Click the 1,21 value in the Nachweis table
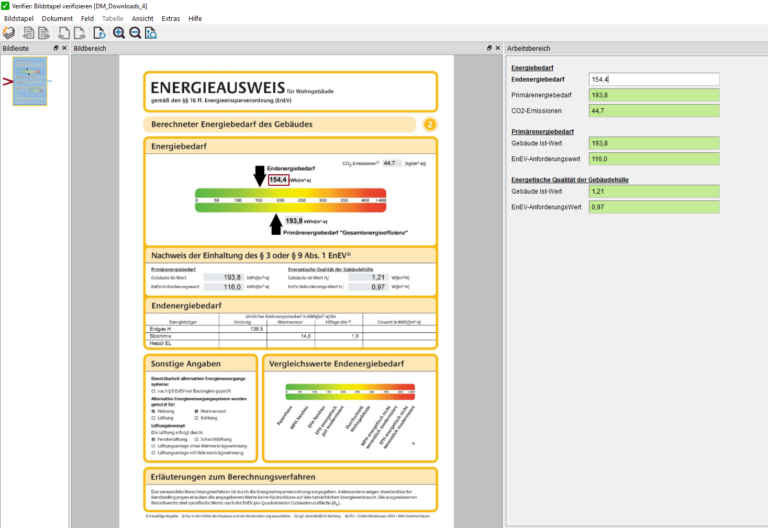 [x=378, y=277]
